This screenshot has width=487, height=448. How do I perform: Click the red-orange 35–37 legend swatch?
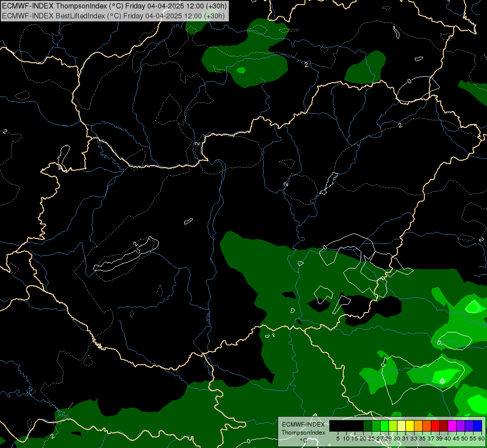pyautogui.click(x=427, y=426)
